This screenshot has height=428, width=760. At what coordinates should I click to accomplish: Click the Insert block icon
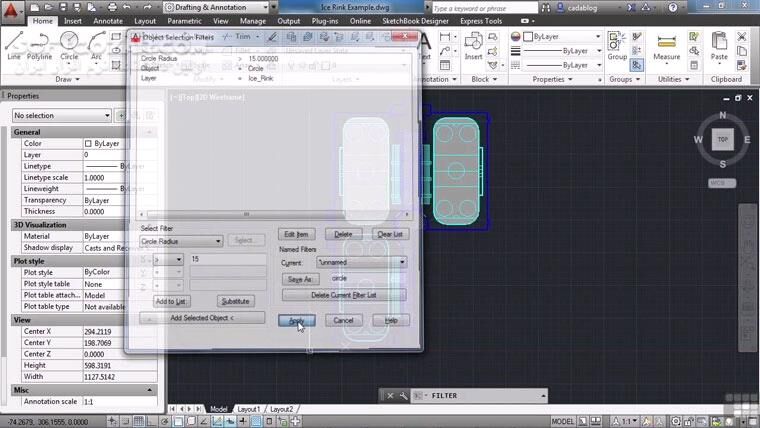click(x=473, y=44)
